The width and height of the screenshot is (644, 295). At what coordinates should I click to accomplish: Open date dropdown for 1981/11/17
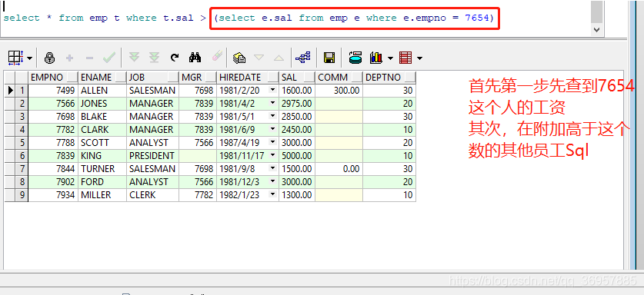pyautogui.click(x=272, y=155)
